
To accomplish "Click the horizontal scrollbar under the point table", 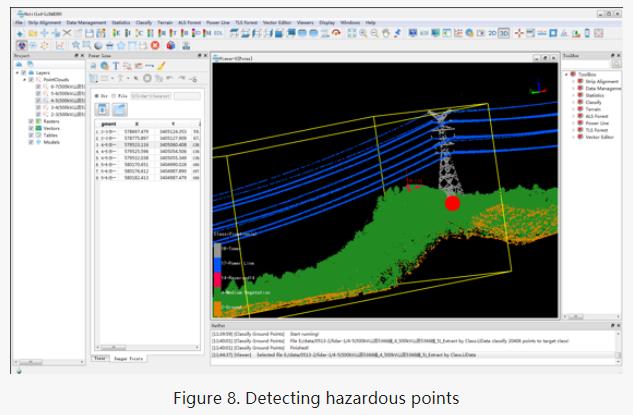I will tap(147, 348).
